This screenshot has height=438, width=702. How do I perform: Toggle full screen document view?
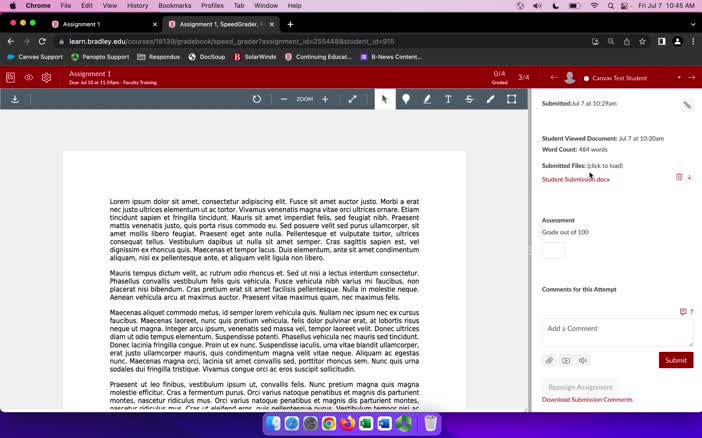tap(352, 99)
